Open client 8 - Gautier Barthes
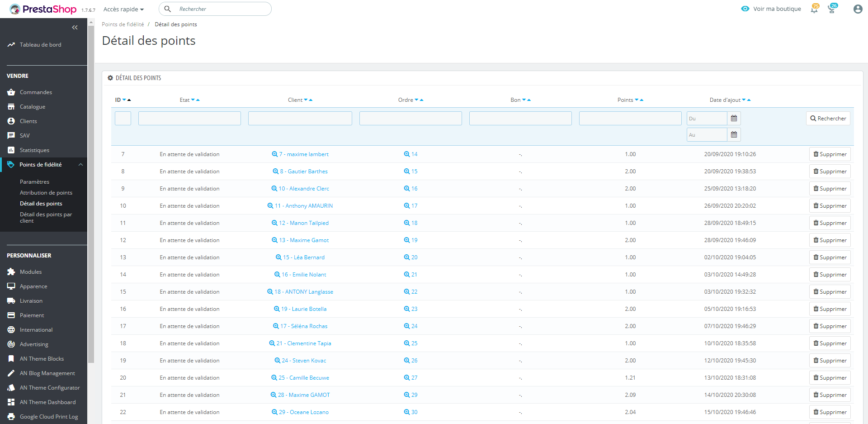The height and width of the screenshot is (424, 868). pyautogui.click(x=300, y=172)
